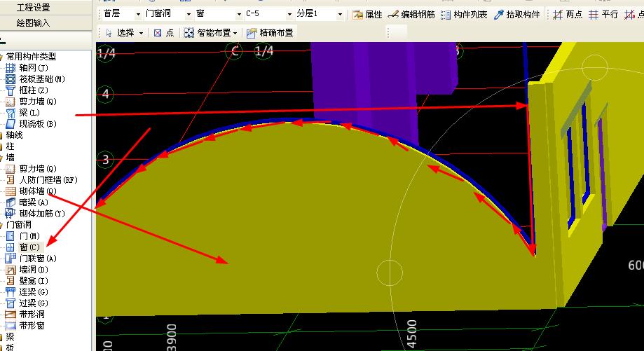Select 门(M) in the tree

coord(29,235)
